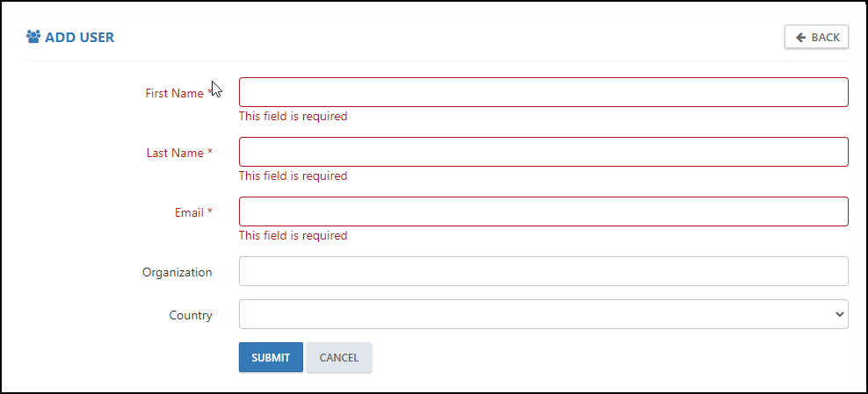Click the required error under Email

293,235
